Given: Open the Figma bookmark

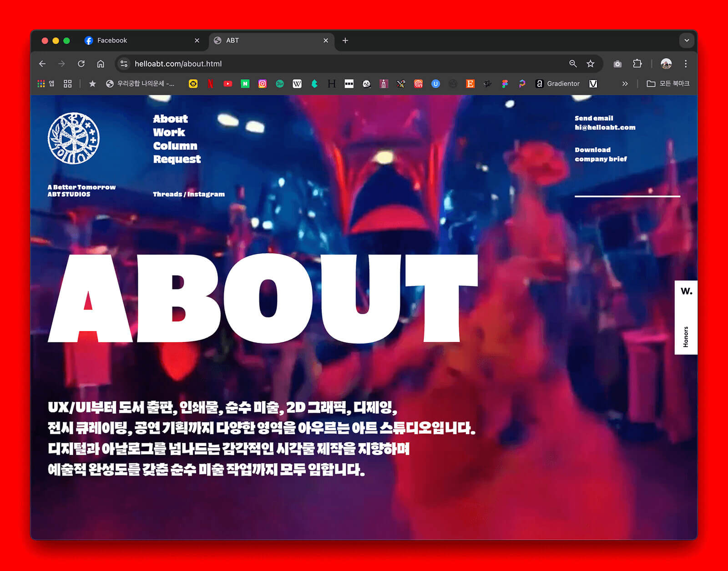Looking at the screenshot, I should [x=505, y=84].
